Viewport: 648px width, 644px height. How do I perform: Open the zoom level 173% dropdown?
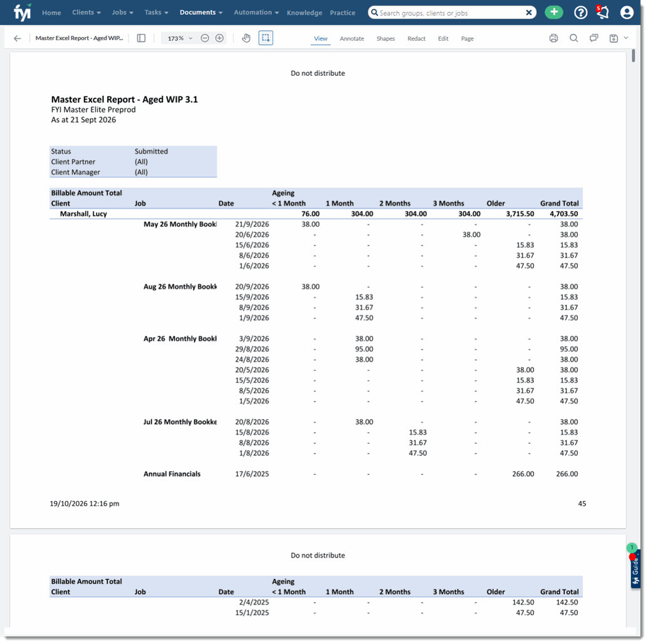179,38
